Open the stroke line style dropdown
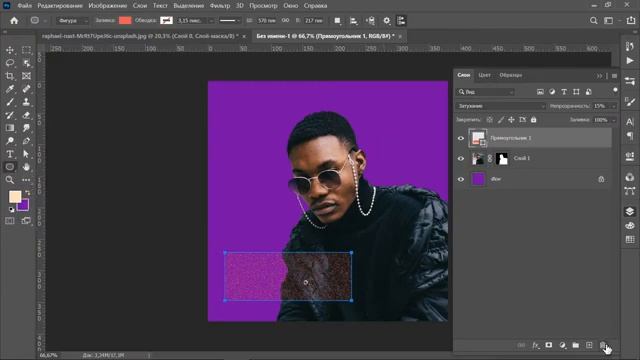 click(229, 20)
